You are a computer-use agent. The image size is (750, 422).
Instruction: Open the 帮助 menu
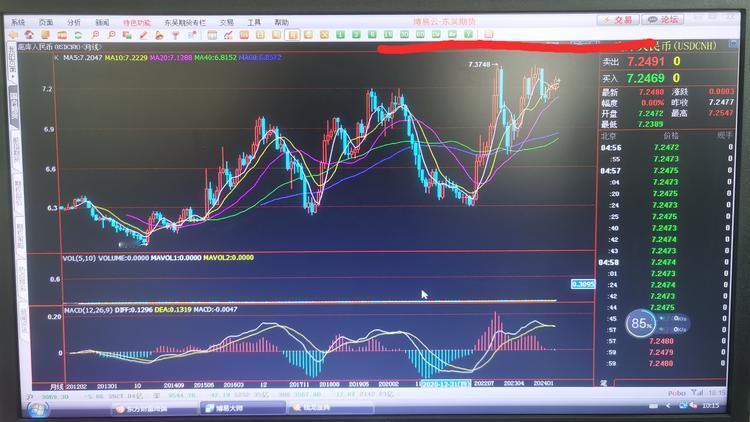coord(282,22)
